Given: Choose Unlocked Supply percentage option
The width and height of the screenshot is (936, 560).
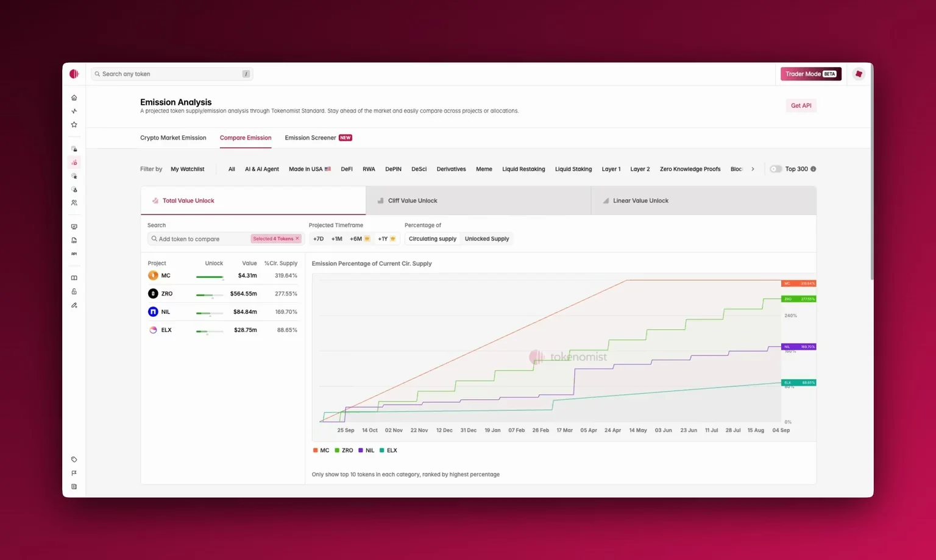Looking at the screenshot, I should (487, 239).
